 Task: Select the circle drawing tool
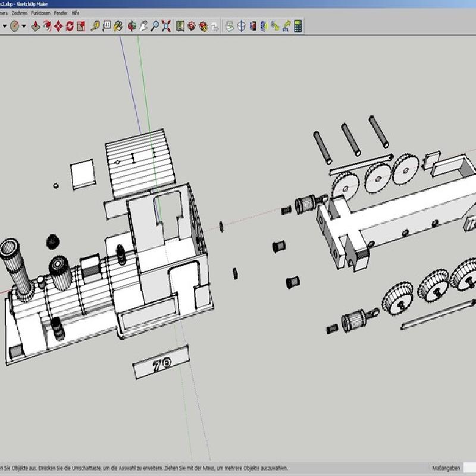pos(15,26)
